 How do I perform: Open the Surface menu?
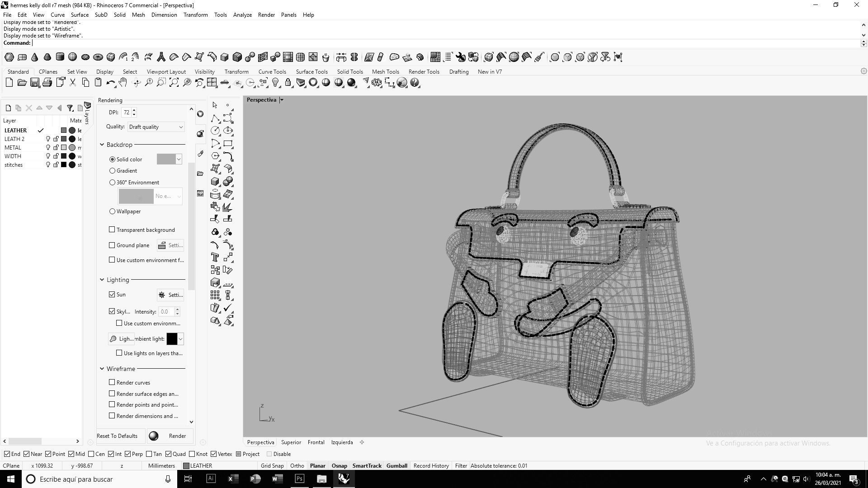[x=80, y=15]
